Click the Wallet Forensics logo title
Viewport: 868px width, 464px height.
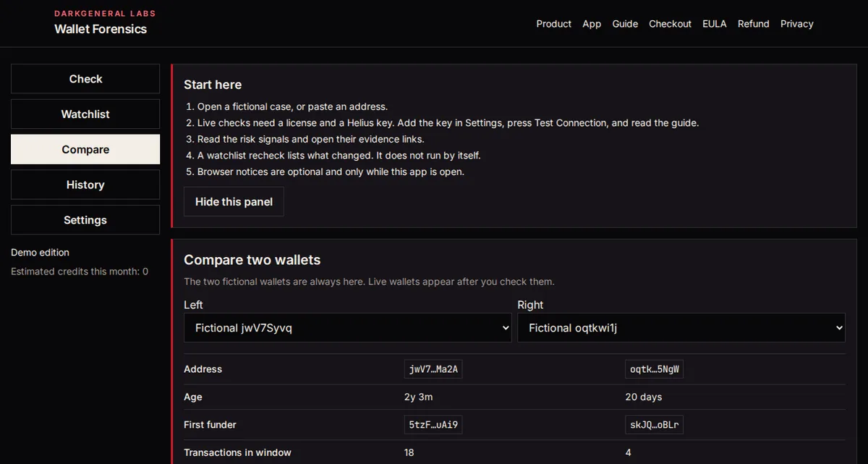click(101, 29)
